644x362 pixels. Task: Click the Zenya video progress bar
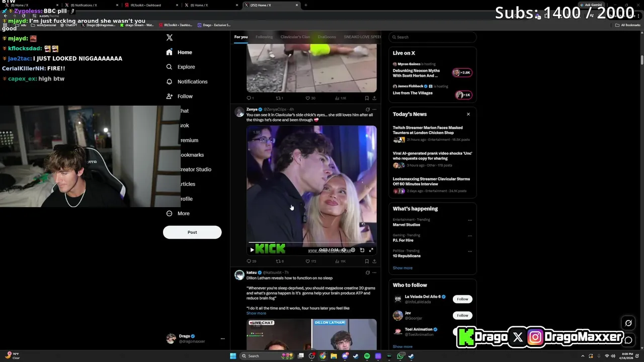[311, 243]
